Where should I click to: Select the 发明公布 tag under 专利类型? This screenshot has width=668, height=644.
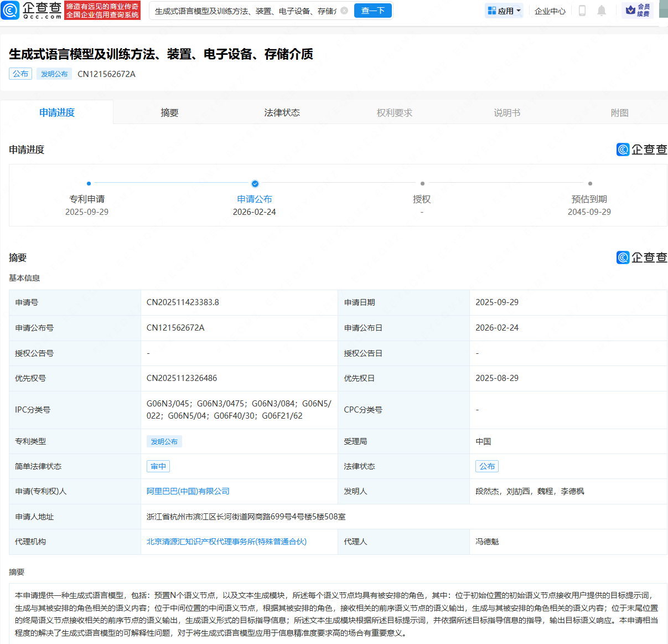[x=164, y=441]
